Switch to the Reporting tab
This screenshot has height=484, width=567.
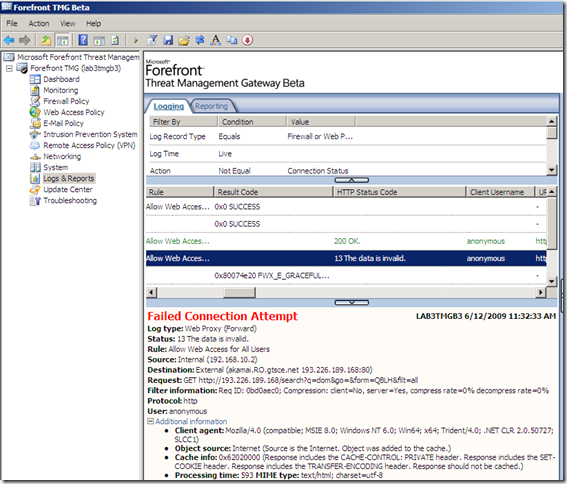pos(212,106)
